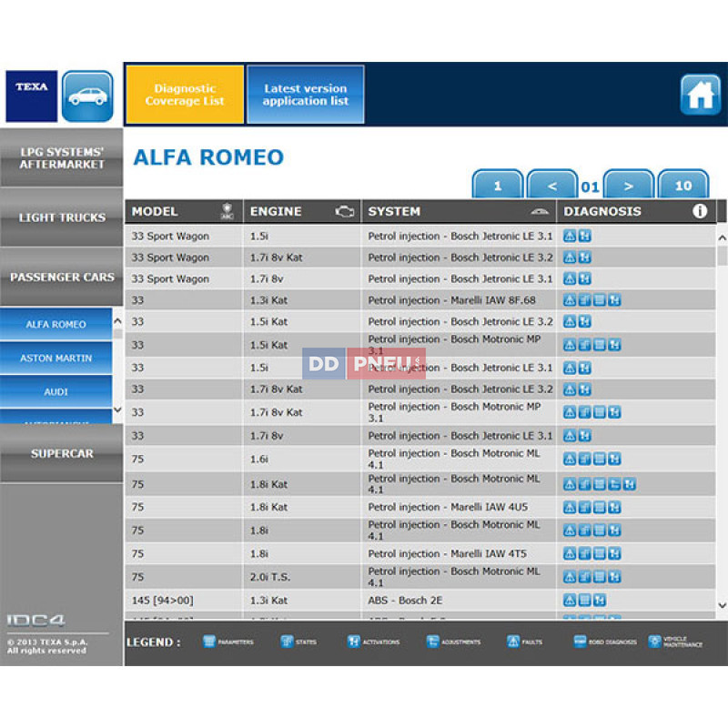Click the car icon in SYSTEM header
The image size is (728, 728).
(540, 212)
